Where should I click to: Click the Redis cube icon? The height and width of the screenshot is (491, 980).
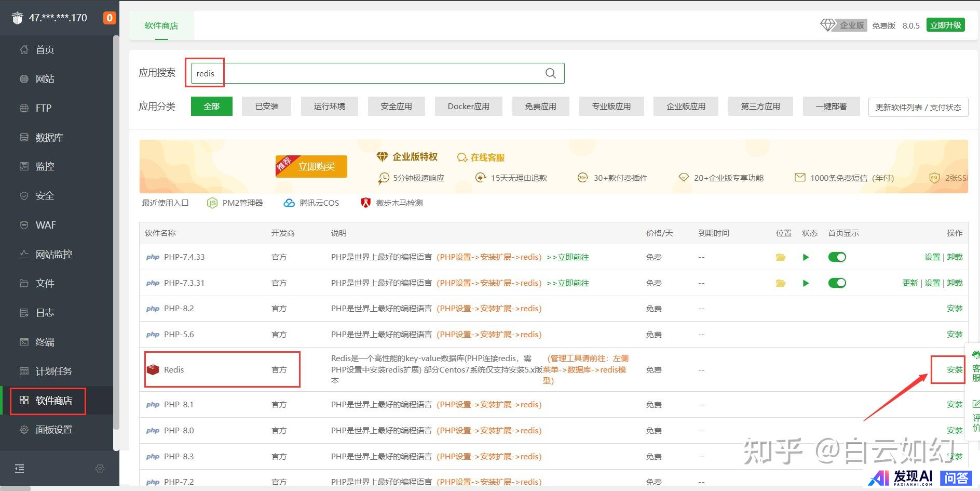153,370
